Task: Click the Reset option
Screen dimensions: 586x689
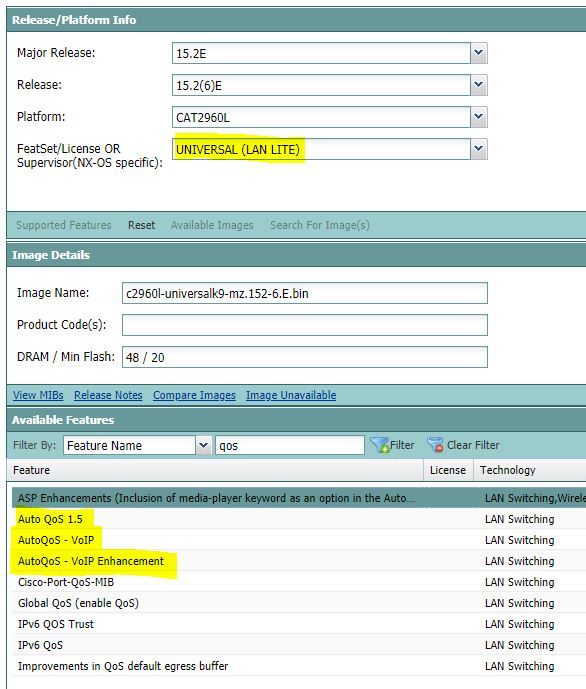Action: [141, 225]
